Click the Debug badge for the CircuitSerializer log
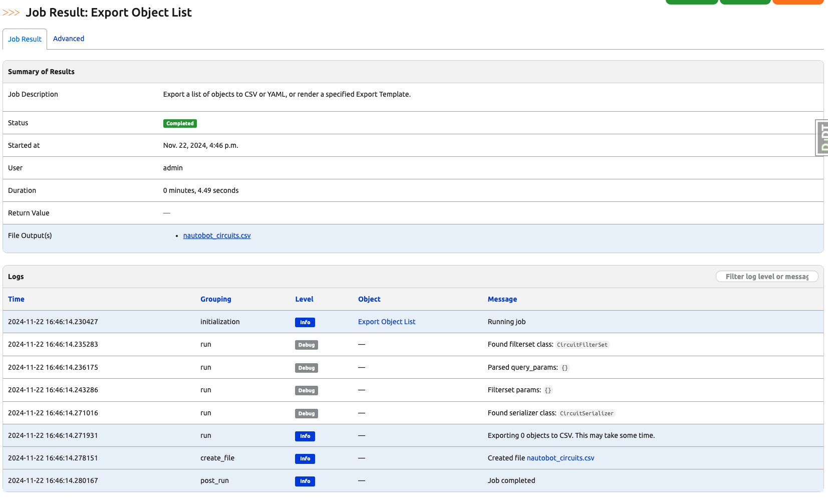Viewport: 828px width, 504px height. [306, 413]
